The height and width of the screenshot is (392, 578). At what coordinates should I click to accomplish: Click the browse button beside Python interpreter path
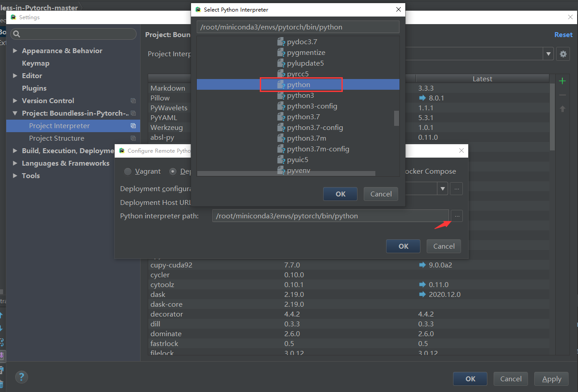click(457, 216)
